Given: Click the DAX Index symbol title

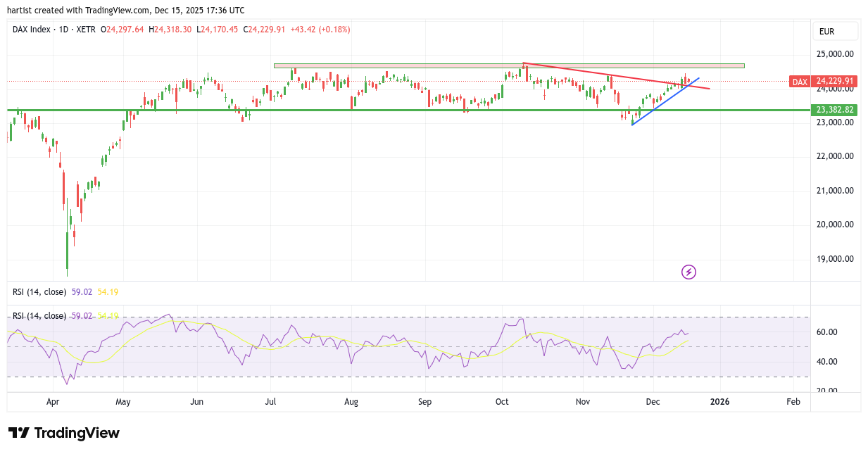Looking at the screenshot, I should (32, 30).
